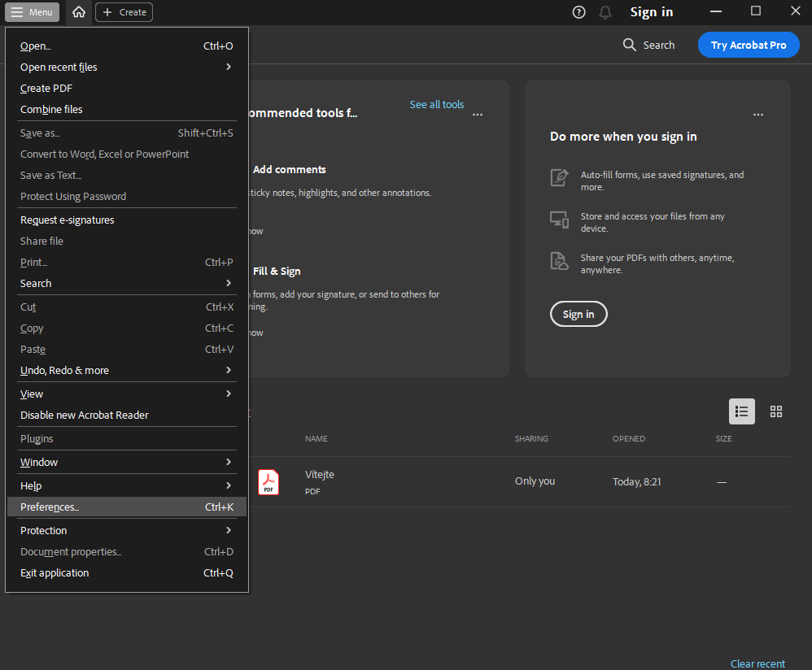812x670 pixels.
Task: Select Disable new Acrobat Reader
Action: point(85,415)
